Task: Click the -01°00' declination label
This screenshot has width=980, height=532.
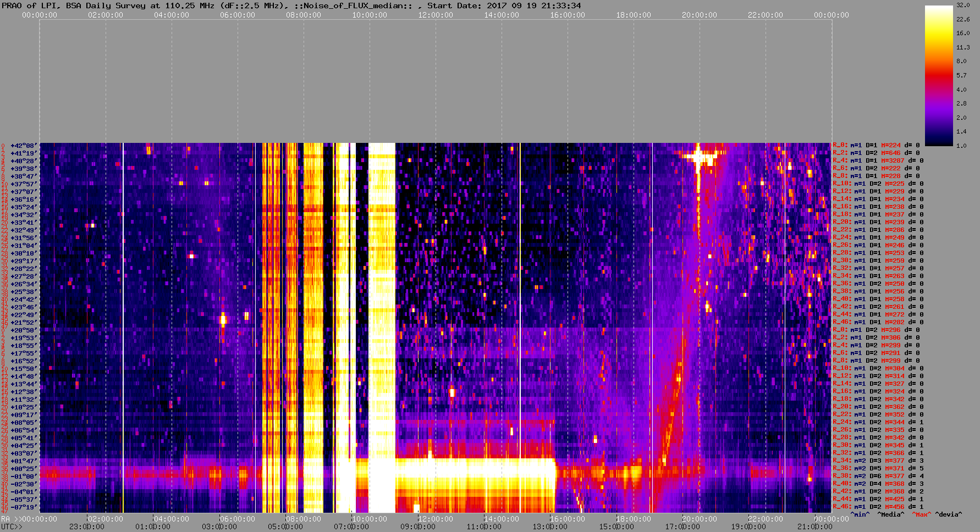Action: point(24,476)
